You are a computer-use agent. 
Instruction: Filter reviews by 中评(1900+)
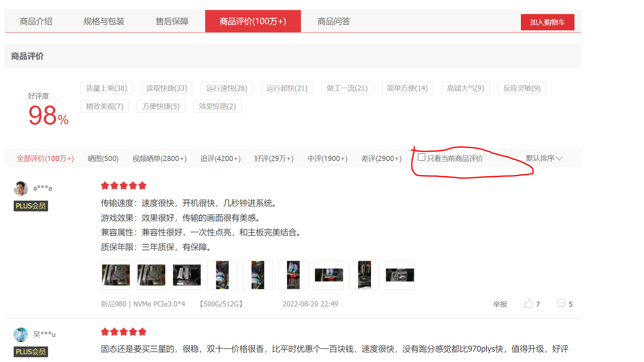(328, 158)
